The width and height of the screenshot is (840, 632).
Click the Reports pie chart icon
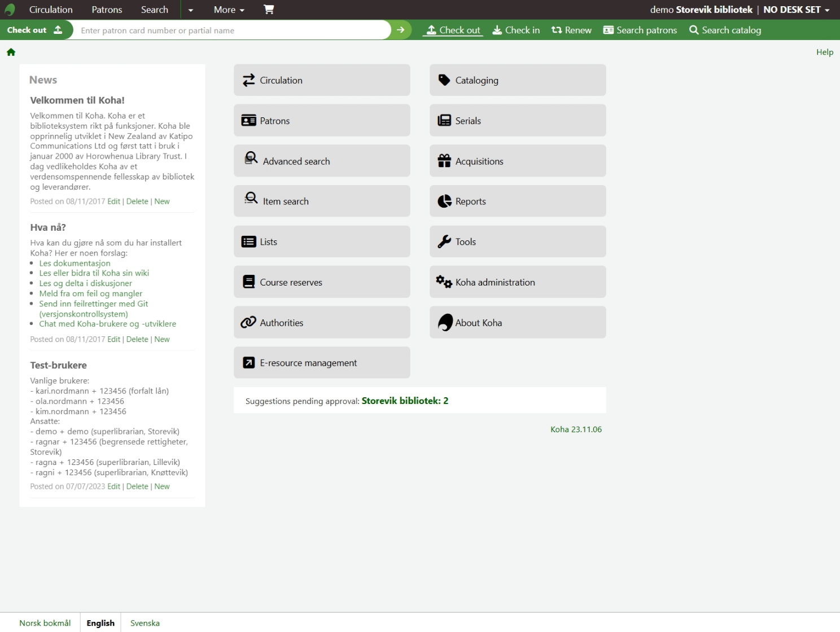pyautogui.click(x=444, y=201)
